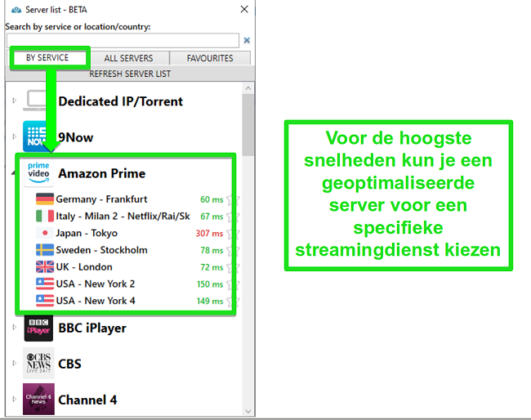Select the Japan - Tokyo server
The image size is (531, 420).
[87, 233]
